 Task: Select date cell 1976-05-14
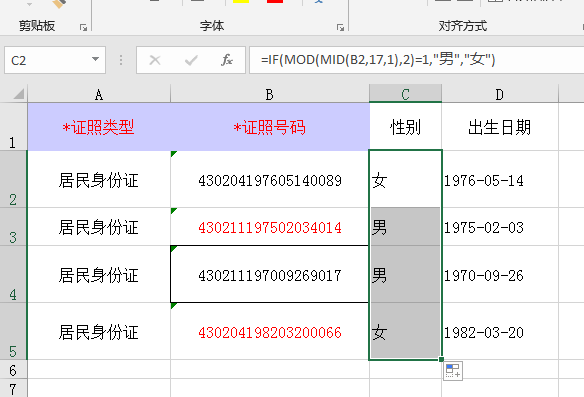500,179
